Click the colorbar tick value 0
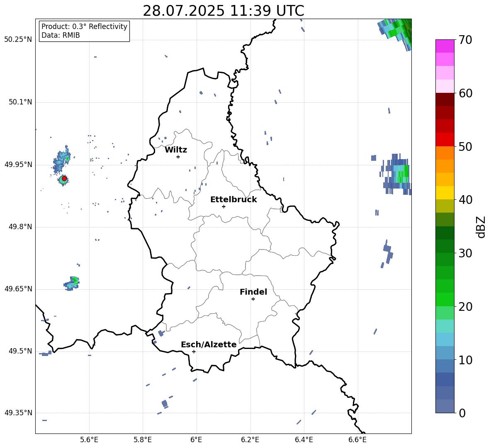This screenshot has height=448, width=491. pos(462,413)
